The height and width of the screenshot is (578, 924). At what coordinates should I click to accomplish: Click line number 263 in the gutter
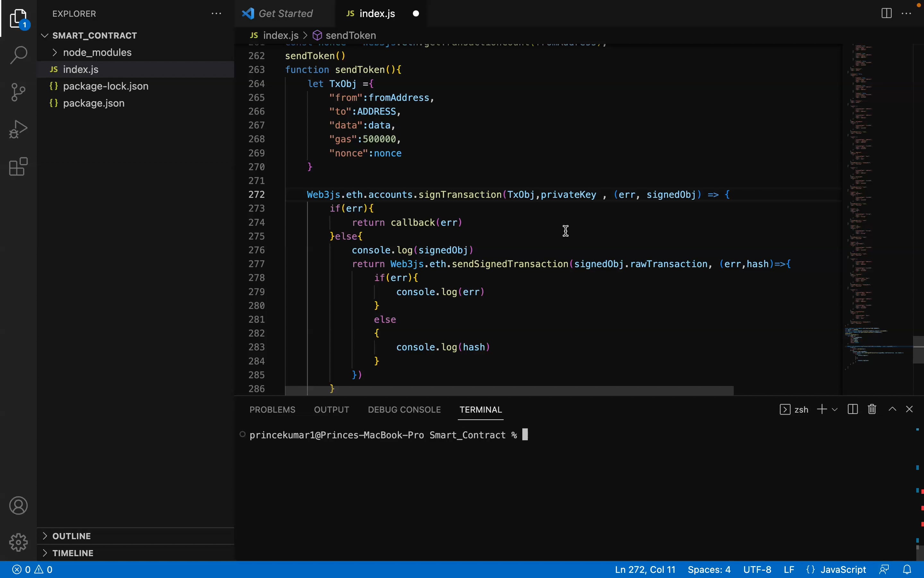coord(257,70)
